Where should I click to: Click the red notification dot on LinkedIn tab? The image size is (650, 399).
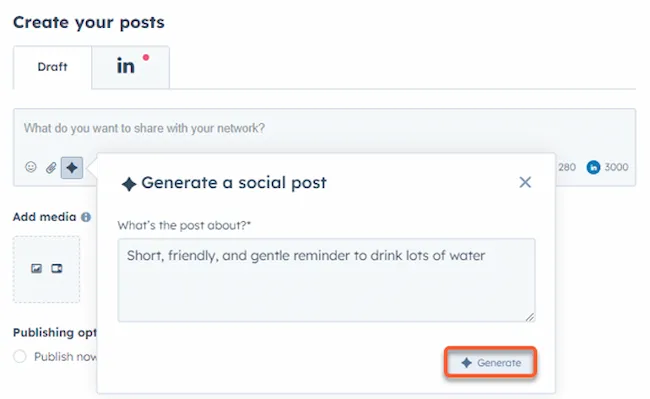(146, 58)
